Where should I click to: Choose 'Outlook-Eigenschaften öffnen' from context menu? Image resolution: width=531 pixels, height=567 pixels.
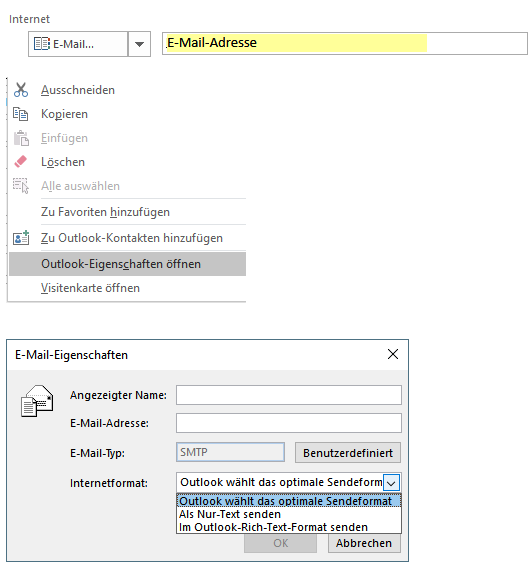coord(127,264)
